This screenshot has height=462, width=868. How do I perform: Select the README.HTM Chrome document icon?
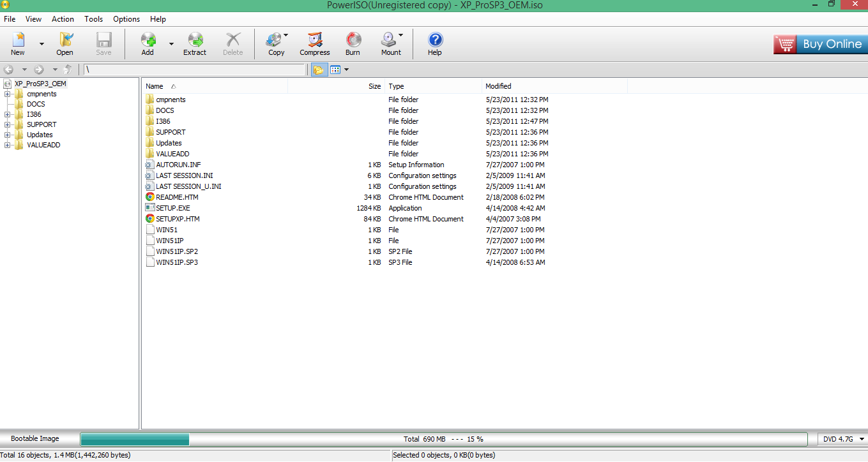(x=149, y=197)
